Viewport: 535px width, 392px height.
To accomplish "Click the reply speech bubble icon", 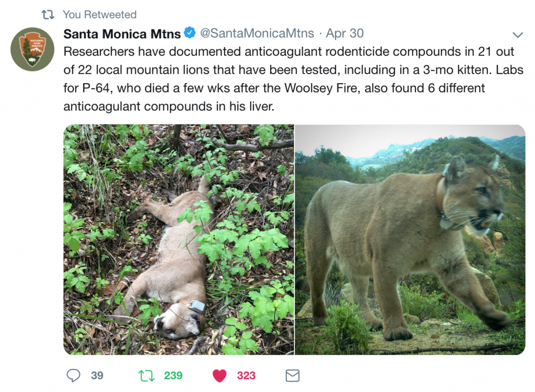I will [74, 375].
